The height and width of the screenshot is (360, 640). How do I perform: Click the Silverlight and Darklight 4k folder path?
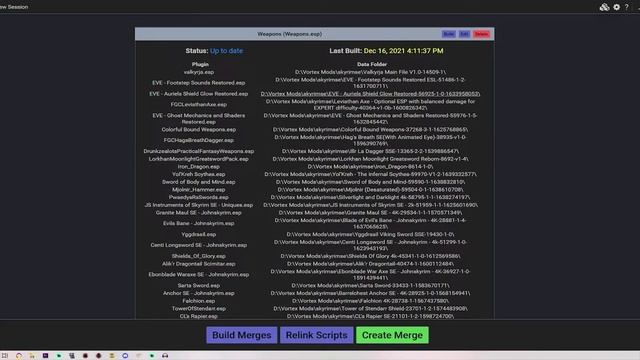[x=370, y=197]
